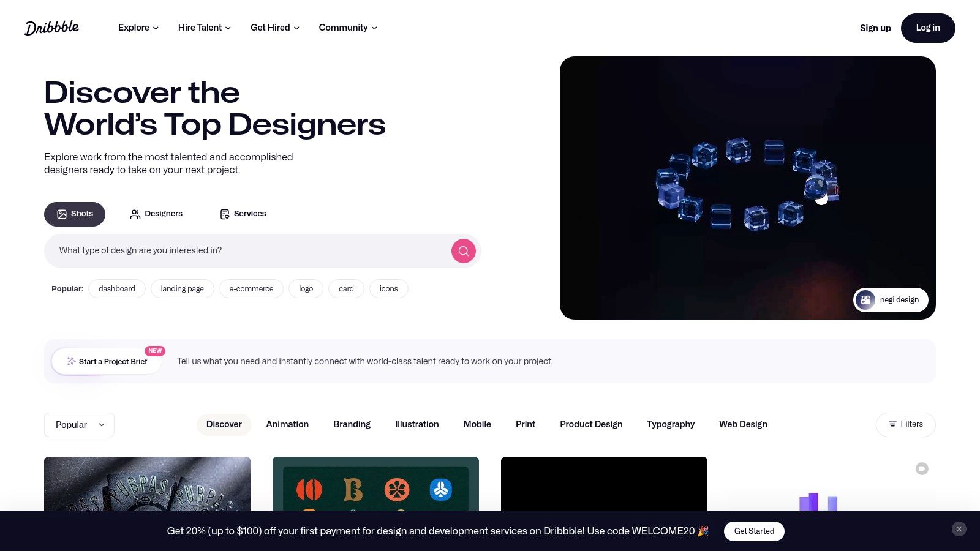
Task: Select the Shots image icon
Action: pos(62,214)
